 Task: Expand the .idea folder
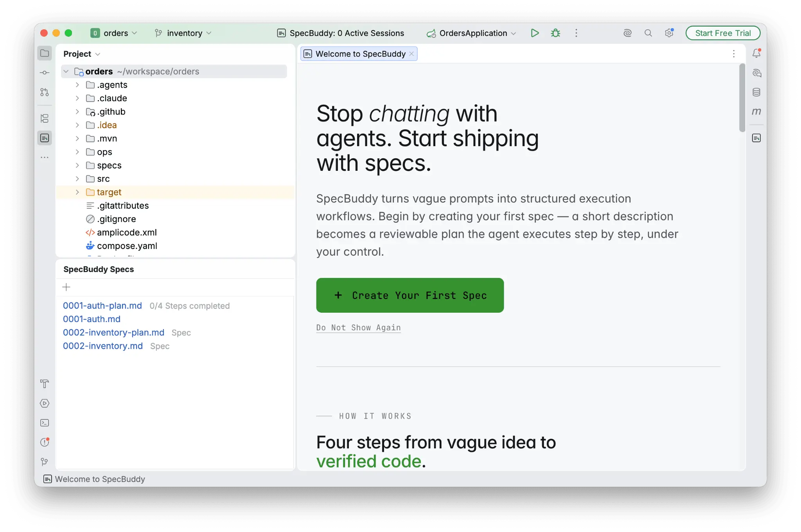tap(77, 125)
